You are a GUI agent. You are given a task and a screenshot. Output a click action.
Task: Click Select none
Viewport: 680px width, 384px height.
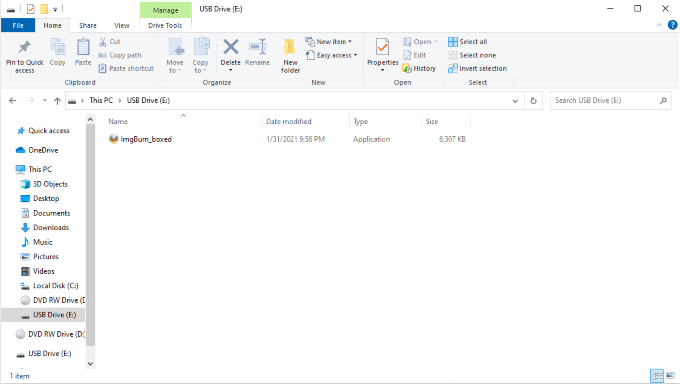[472, 55]
